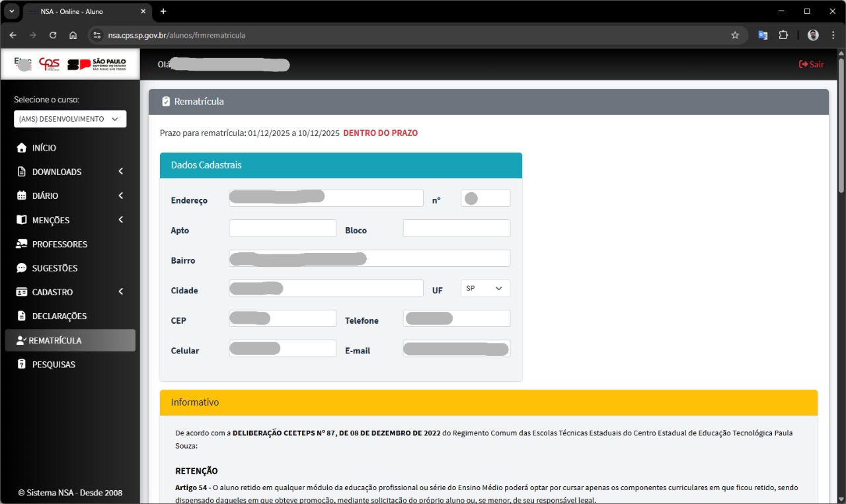Log out using the Sair link

pos(812,65)
